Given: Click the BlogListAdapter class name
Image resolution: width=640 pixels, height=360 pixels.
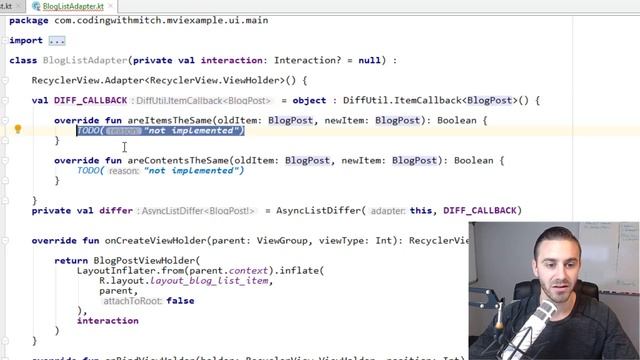Looking at the screenshot, I should click(85, 60).
